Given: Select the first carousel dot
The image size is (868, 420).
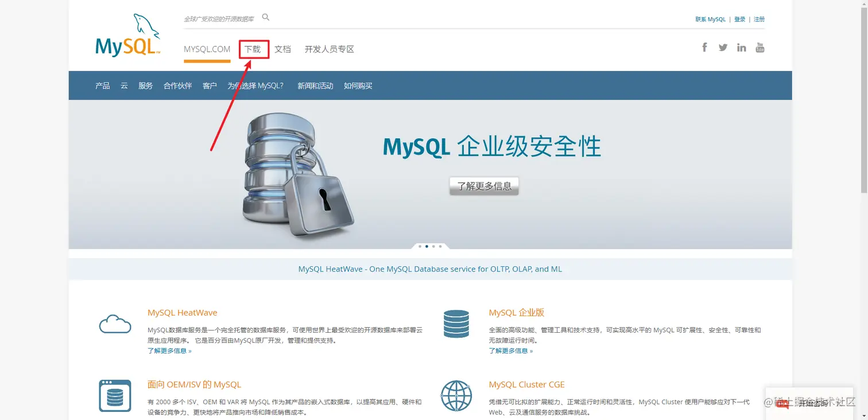Looking at the screenshot, I should (x=420, y=246).
